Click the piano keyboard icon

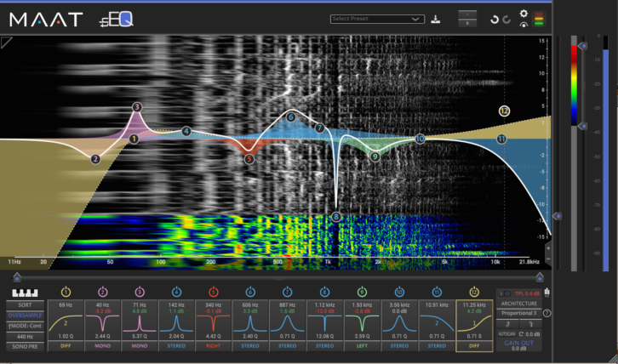pyautogui.click(x=26, y=293)
